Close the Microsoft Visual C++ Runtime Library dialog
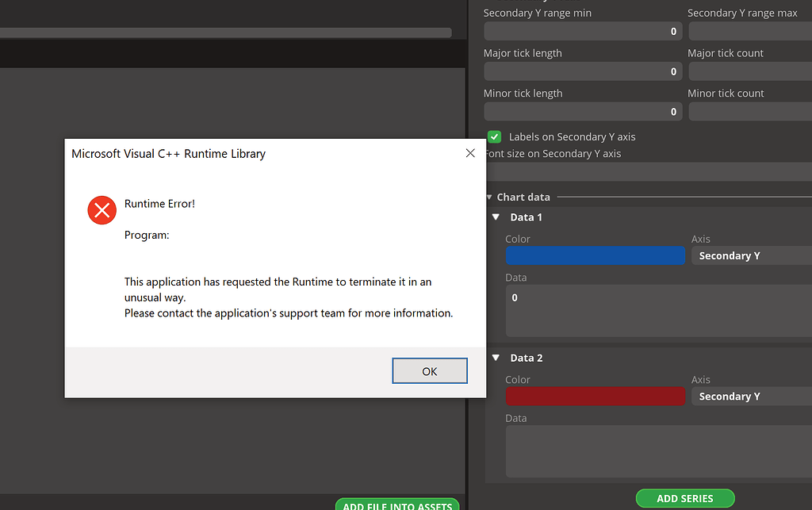The width and height of the screenshot is (812, 510). (x=470, y=153)
